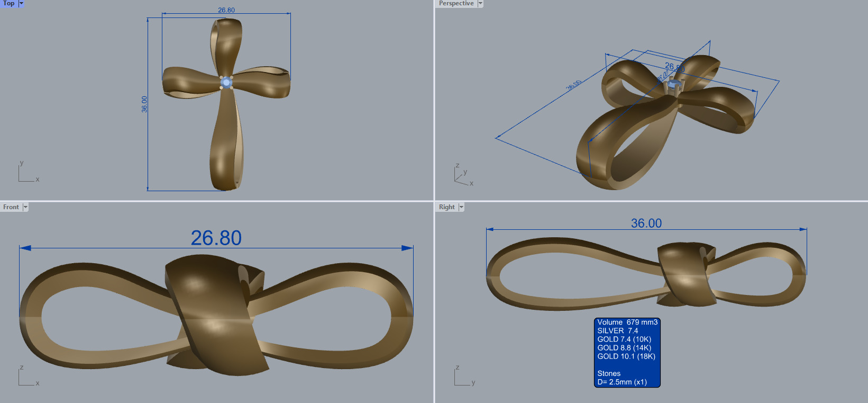Select the center knot in Right view

click(687, 274)
